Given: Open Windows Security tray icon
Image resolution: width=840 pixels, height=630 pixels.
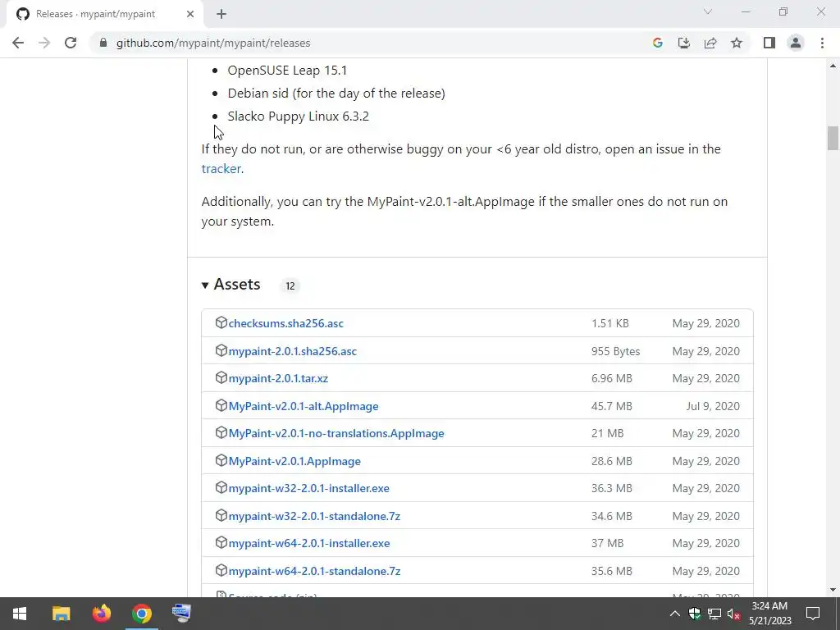Looking at the screenshot, I should pos(695,614).
